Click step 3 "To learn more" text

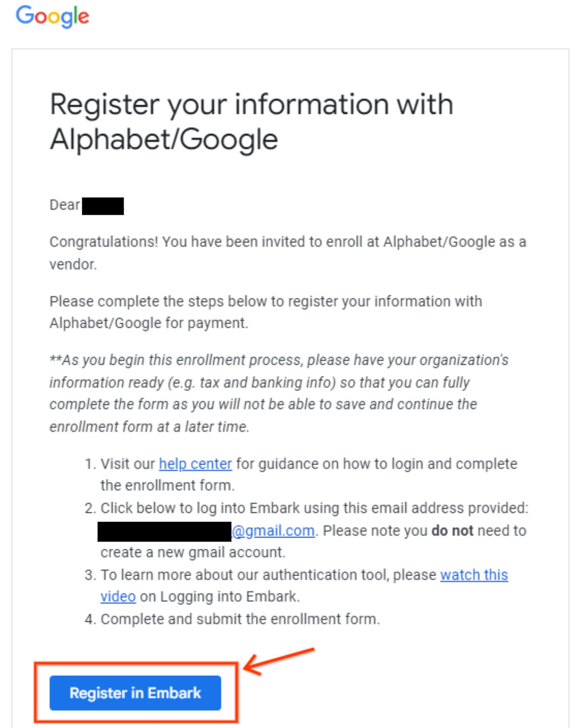pos(269,575)
